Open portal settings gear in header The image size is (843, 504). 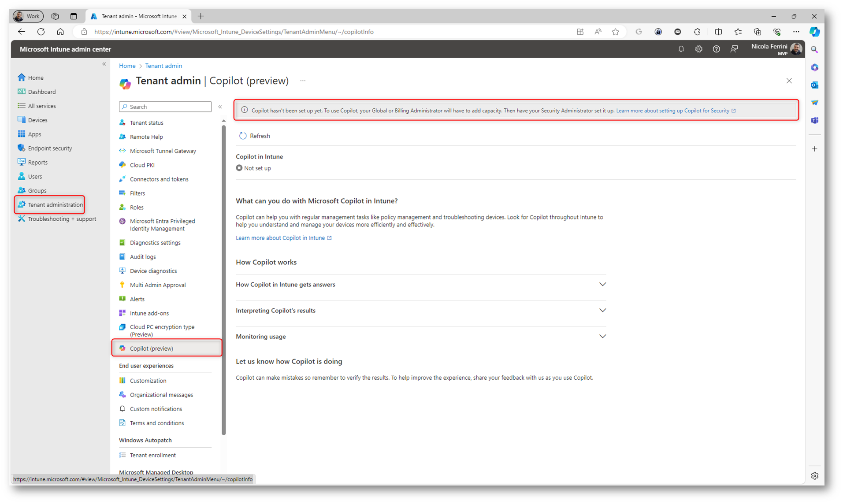698,49
